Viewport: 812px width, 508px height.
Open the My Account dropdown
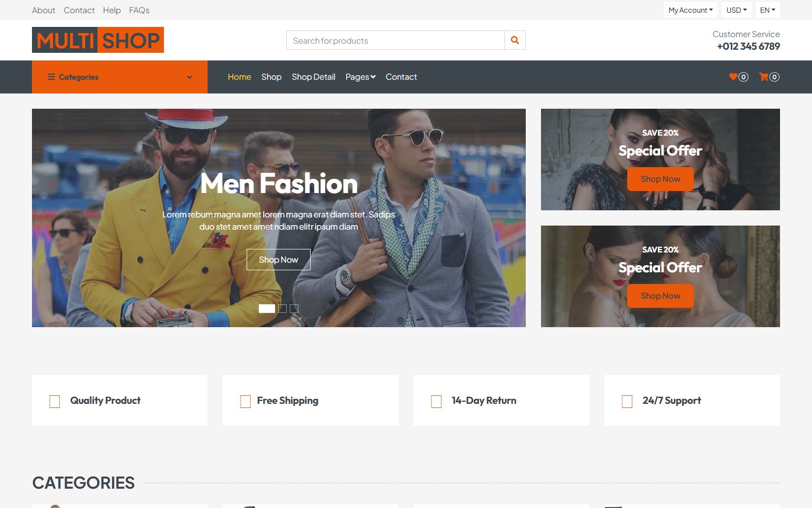click(691, 10)
